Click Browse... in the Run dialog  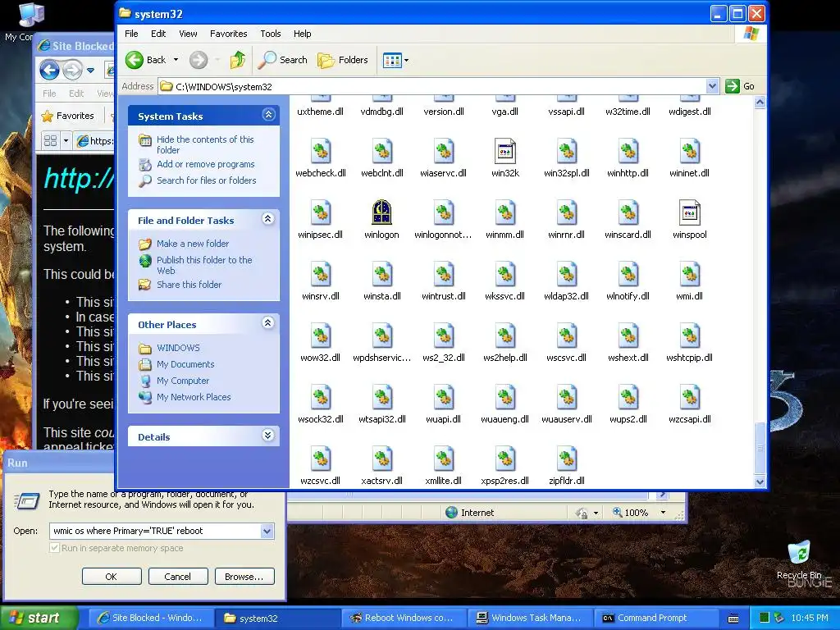tap(244, 577)
